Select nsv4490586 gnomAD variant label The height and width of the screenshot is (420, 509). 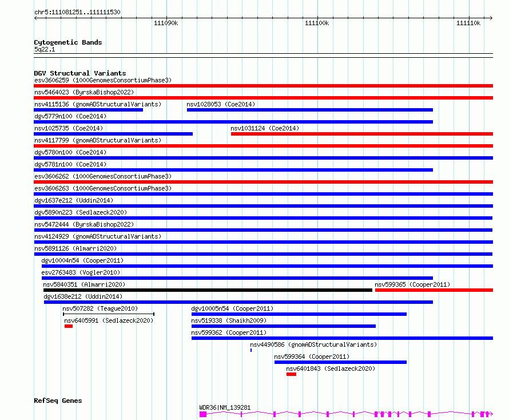tap(313, 344)
